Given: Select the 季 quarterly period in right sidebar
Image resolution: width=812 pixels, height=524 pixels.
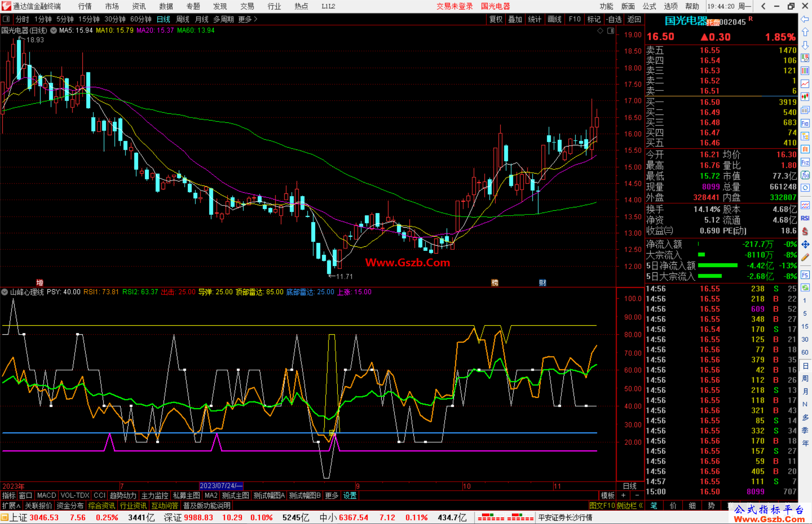Looking at the screenshot, I should click(805, 430).
